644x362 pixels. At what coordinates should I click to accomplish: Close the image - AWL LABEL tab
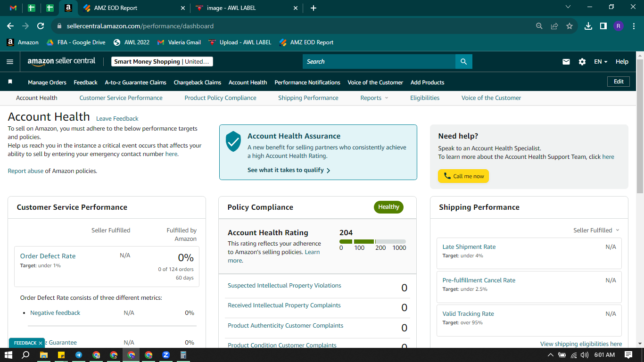[x=296, y=8]
